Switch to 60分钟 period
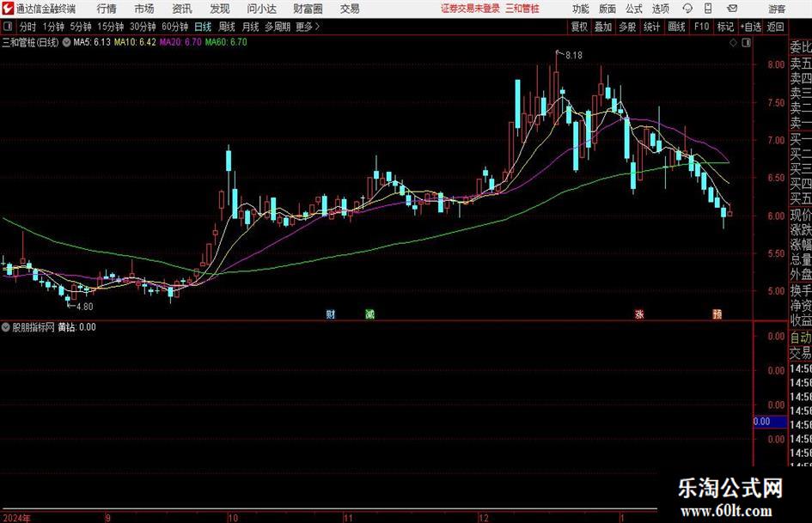Viewport: 812px width, 523px height. pyautogui.click(x=174, y=27)
